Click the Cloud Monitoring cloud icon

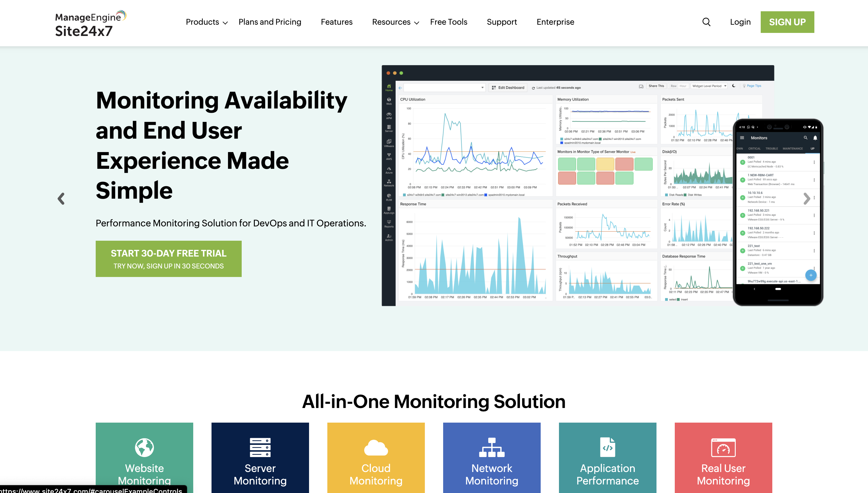pyautogui.click(x=376, y=447)
